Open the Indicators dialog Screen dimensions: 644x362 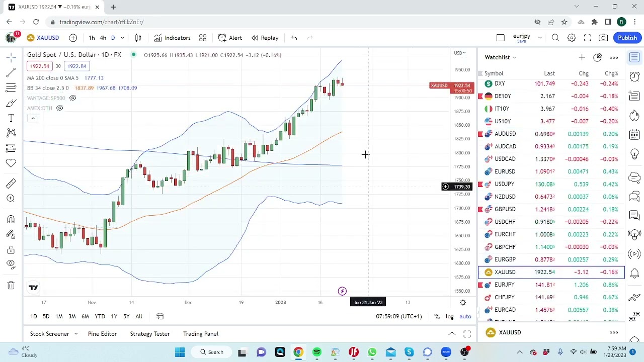(x=173, y=38)
